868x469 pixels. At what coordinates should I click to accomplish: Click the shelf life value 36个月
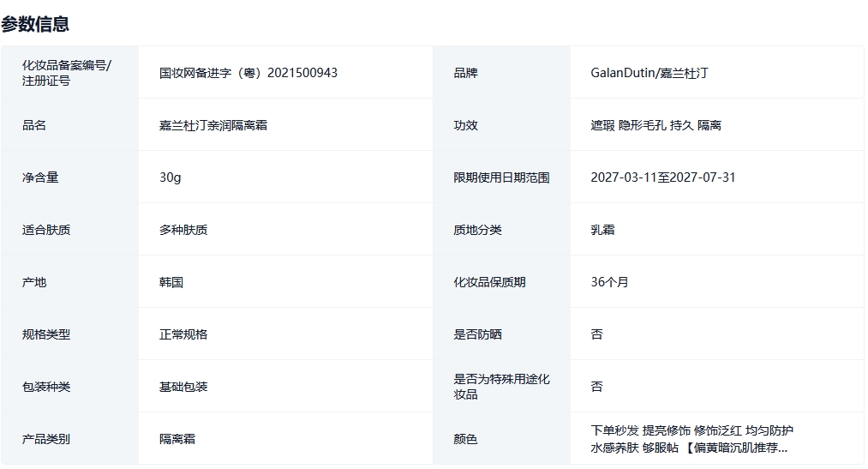[609, 282]
